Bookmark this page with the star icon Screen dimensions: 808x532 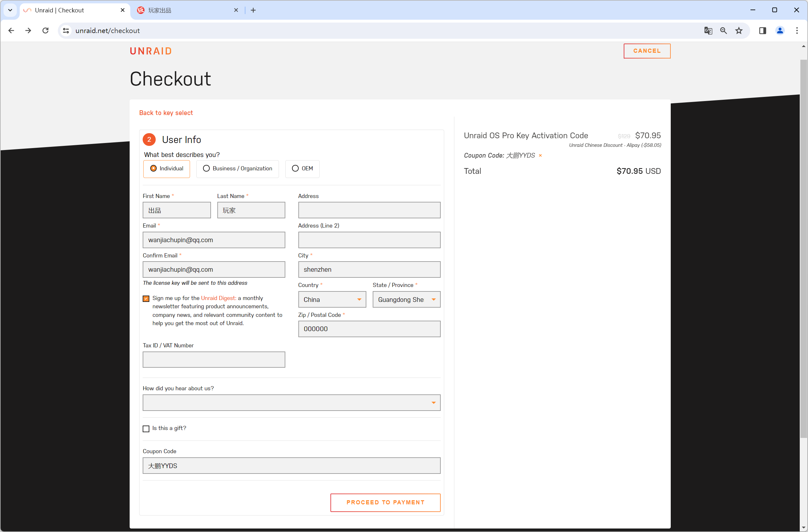click(739, 31)
